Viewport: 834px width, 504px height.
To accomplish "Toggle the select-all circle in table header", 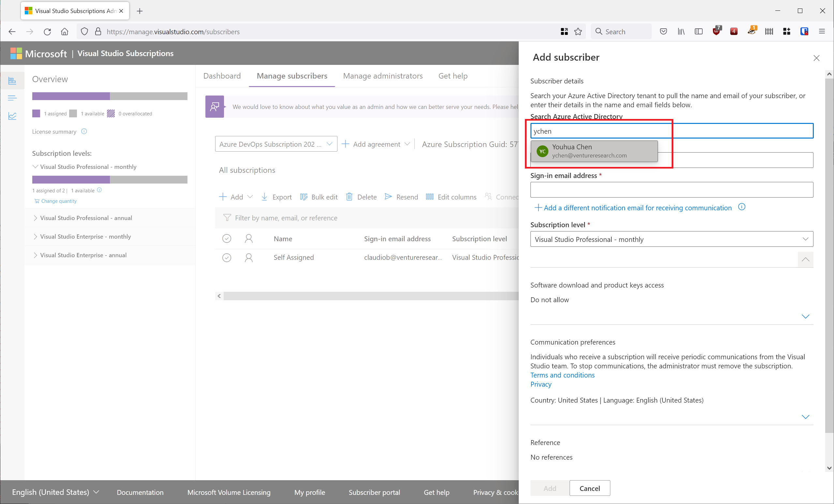I will pyautogui.click(x=227, y=239).
